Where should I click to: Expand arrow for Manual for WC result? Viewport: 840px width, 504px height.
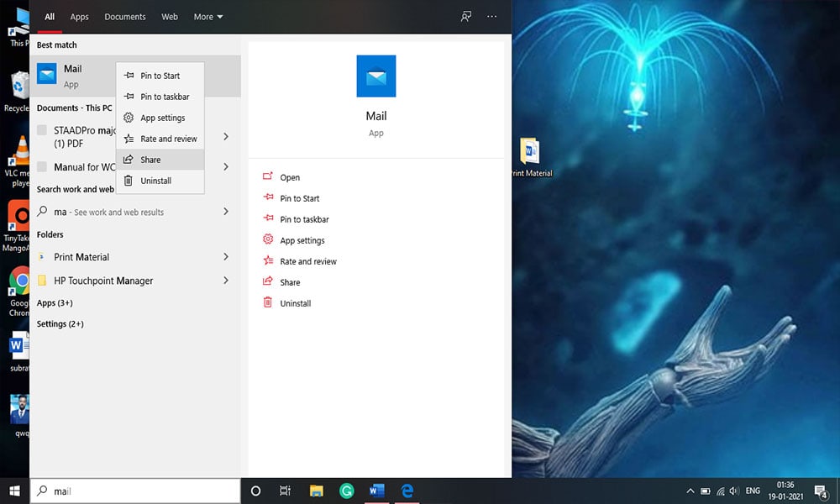[x=226, y=166]
